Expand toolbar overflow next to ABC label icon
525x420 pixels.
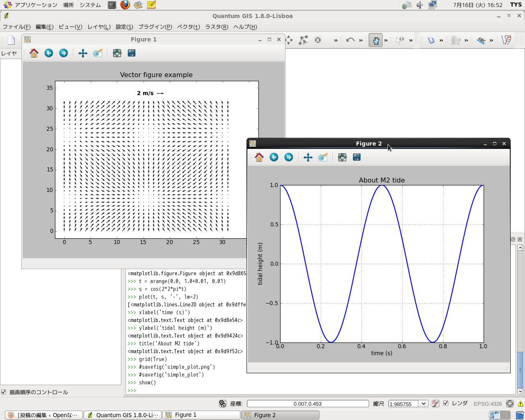(491, 40)
